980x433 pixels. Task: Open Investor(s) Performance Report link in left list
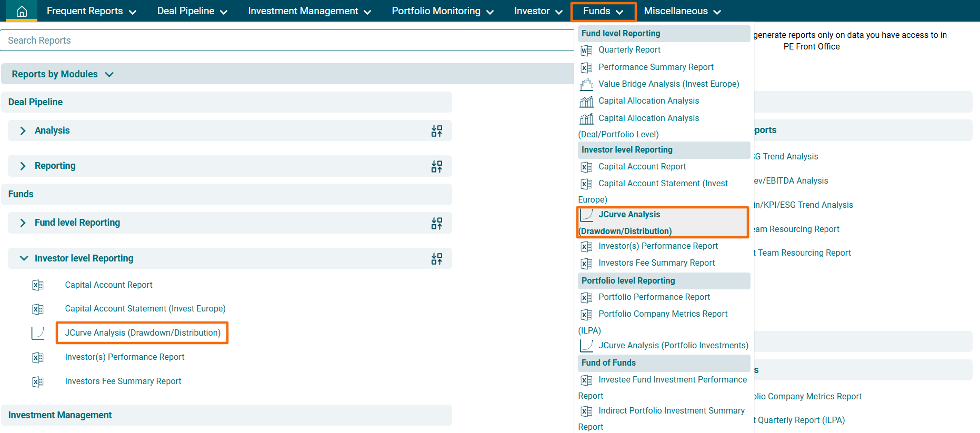coord(125,357)
